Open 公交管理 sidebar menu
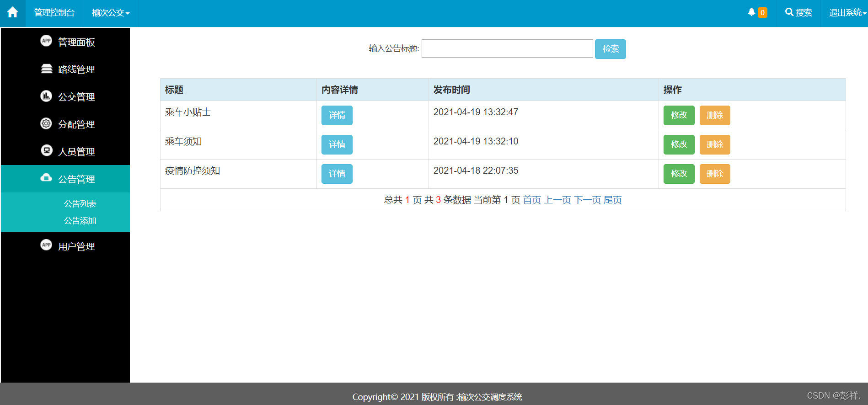Viewport: 868px width, 405px height. tap(65, 96)
